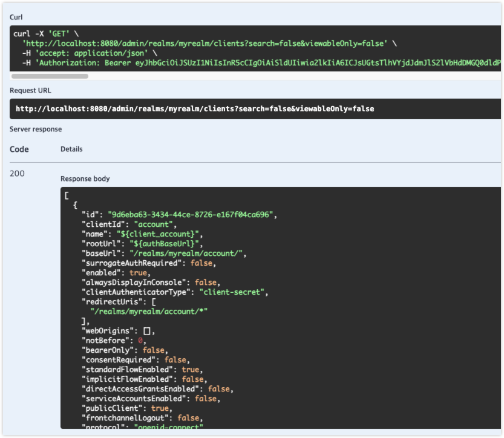This screenshot has width=504, height=438.
Task: Click the "Response body" label
Action: pos(85,178)
